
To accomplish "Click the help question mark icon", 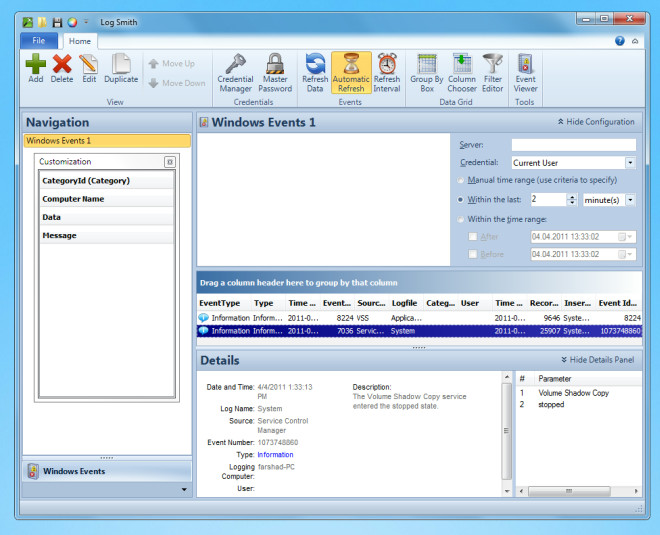I will pyautogui.click(x=620, y=41).
